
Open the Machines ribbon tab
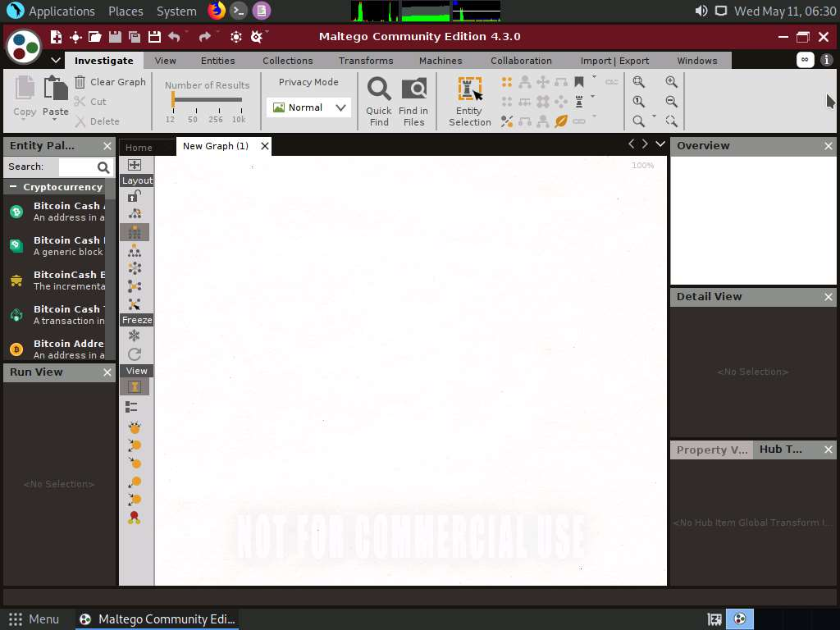coord(441,61)
